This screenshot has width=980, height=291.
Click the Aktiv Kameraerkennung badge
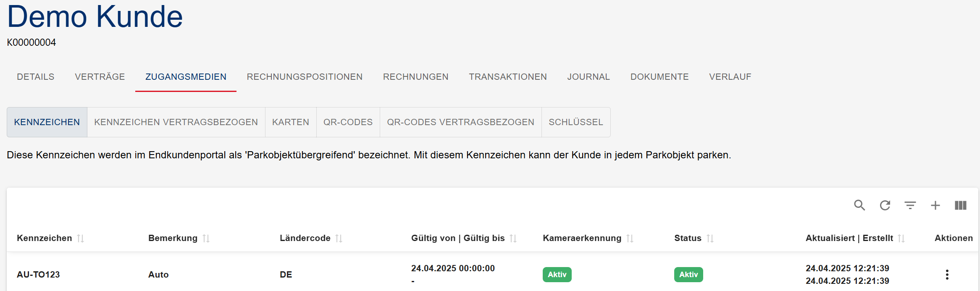557,275
